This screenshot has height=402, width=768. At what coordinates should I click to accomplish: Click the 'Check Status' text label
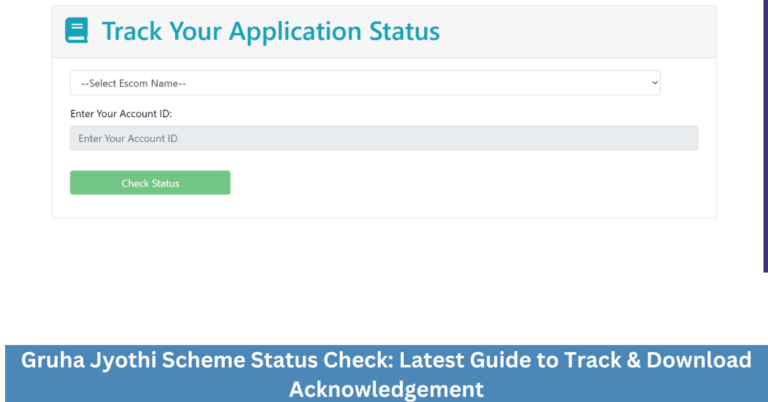point(150,183)
